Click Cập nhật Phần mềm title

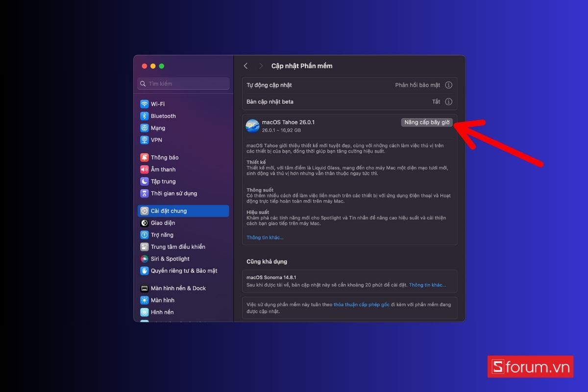point(302,66)
